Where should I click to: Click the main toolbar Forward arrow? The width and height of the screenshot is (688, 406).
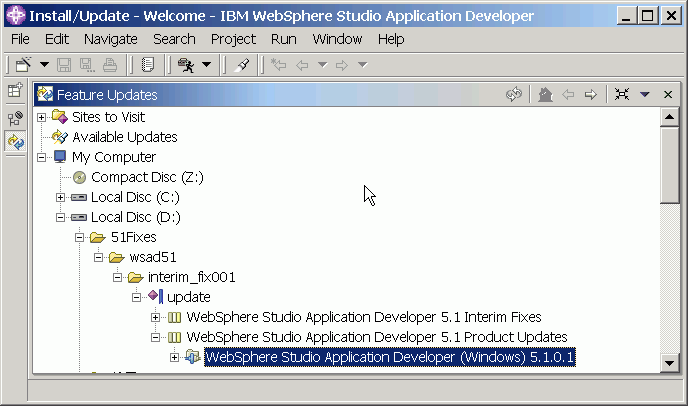(x=342, y=65)
